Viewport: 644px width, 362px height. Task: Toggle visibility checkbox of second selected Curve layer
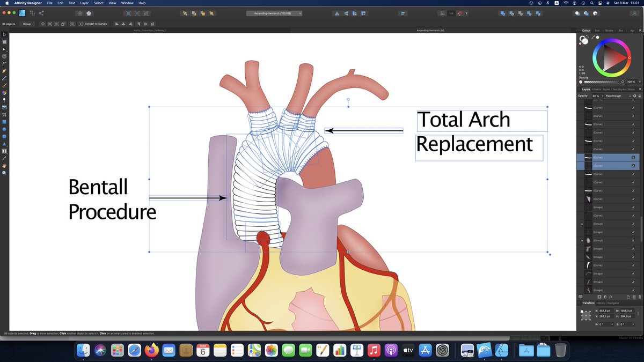tap(633, 166)
